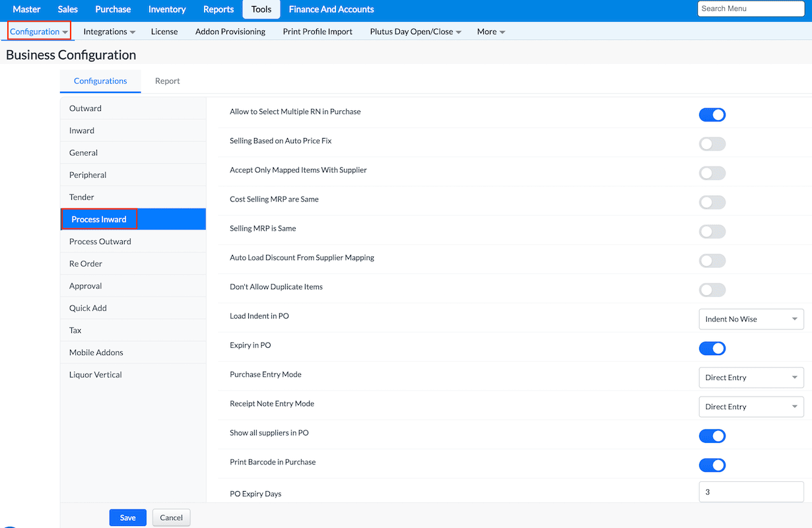Open the Inventory menu

click(167, 9)
